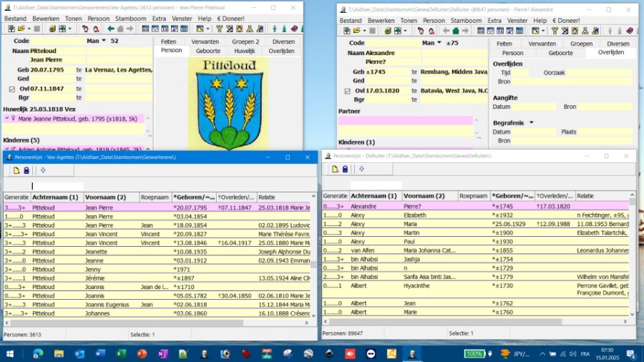
Task: Click the blue move-arrows icon in DeRuiter person list
Action: (x=363, y=170)
